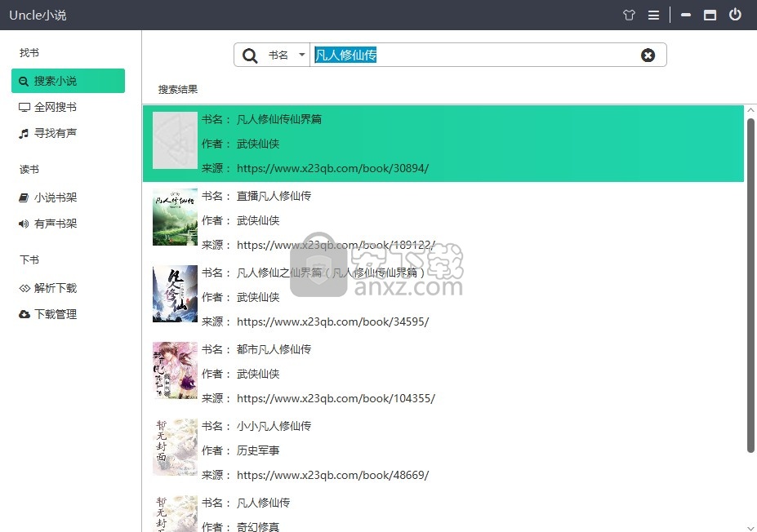The width and height of the screenshot is (757, 532).
Task: Click the music note icon beside 寻找有声
Action: coord(24,134)
